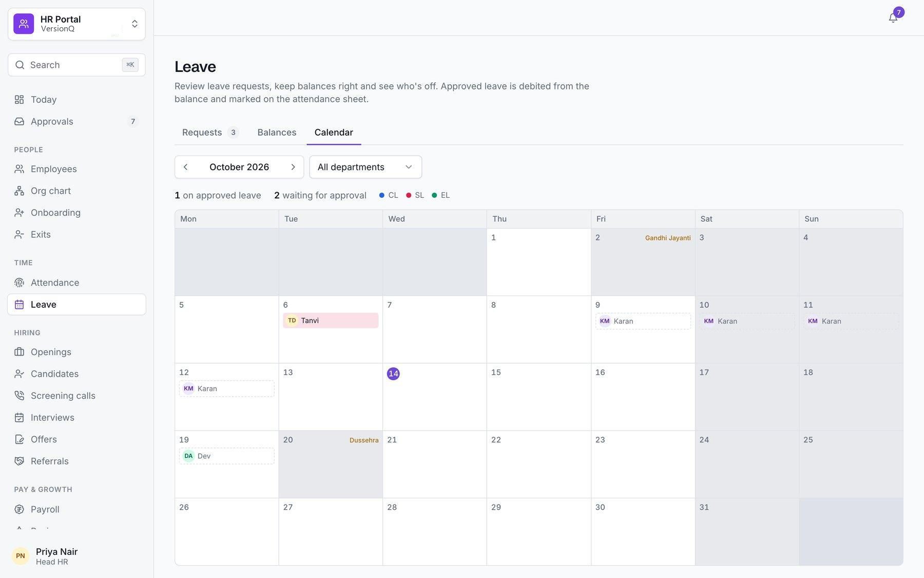Go to next month with right chevron
This screenshot has height=578, width=924.
point(293,167)
